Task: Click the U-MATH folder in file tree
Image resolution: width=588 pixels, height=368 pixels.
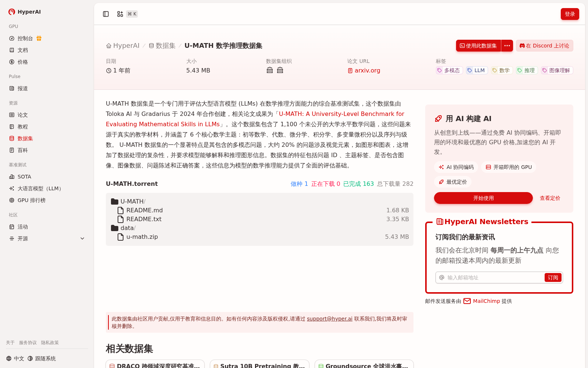Action: tap(128, 201)
